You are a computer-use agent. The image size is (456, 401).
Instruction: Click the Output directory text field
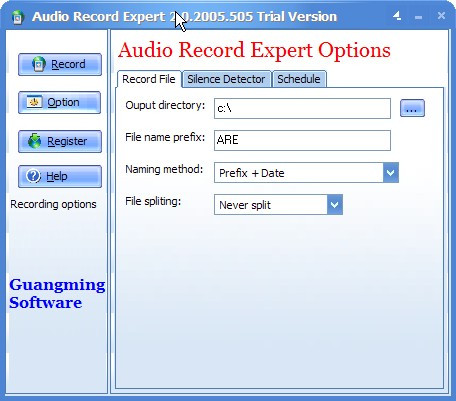(x=302, y=108)
